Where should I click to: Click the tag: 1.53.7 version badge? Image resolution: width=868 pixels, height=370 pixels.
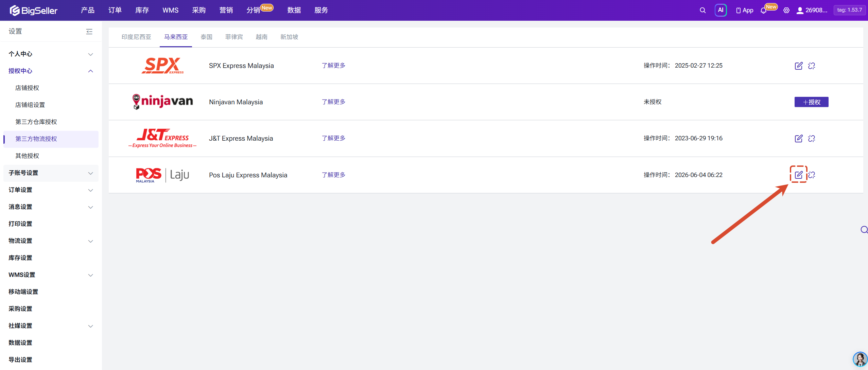[x=849, y=10]
